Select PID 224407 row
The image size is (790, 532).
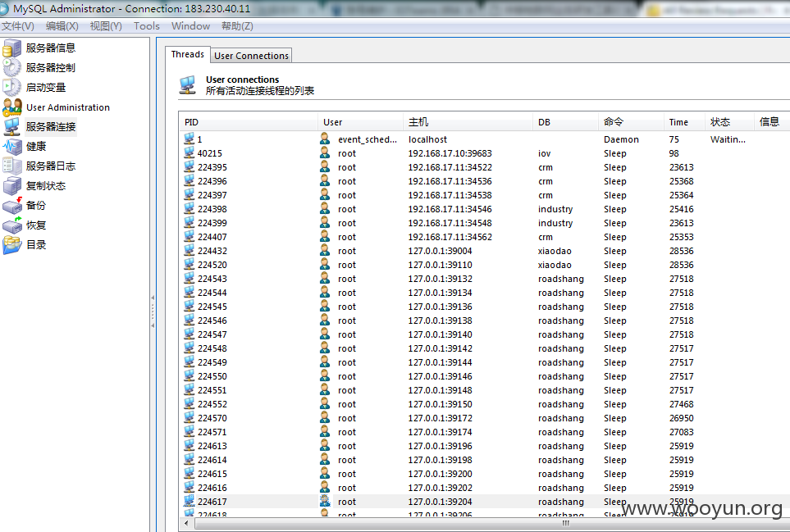pos(484,237)
